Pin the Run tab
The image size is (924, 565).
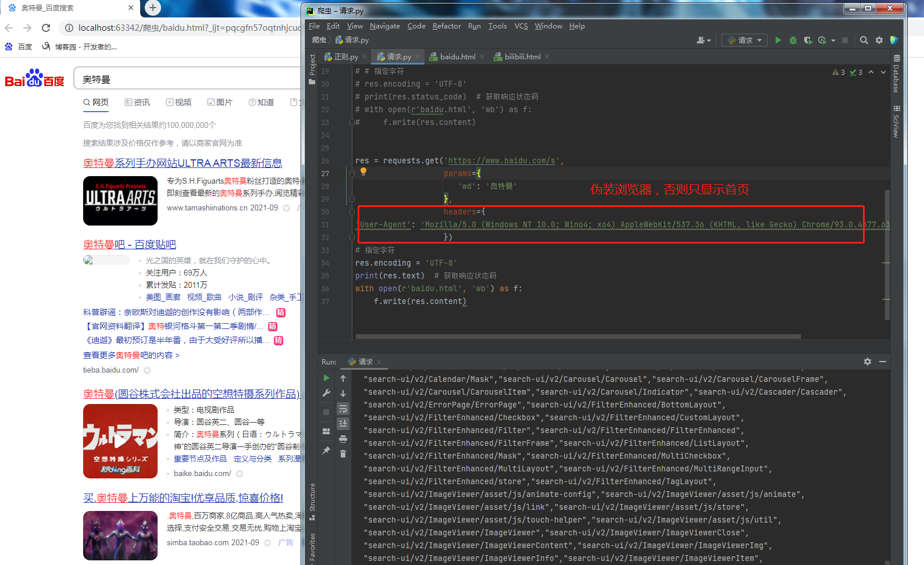coord(326,450)
